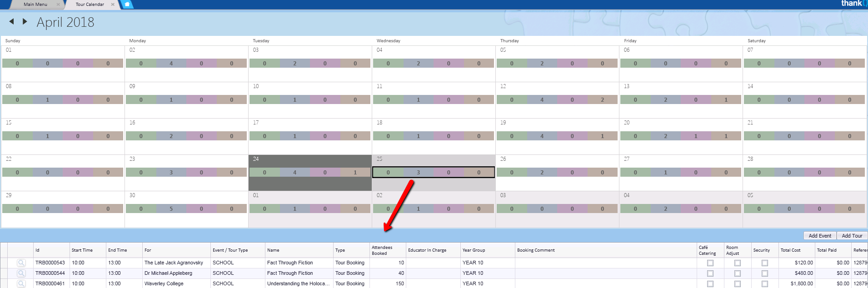Click the Attendees Booked column header
Viewport: 868px width, 288px height.
(x=382, y=250)
